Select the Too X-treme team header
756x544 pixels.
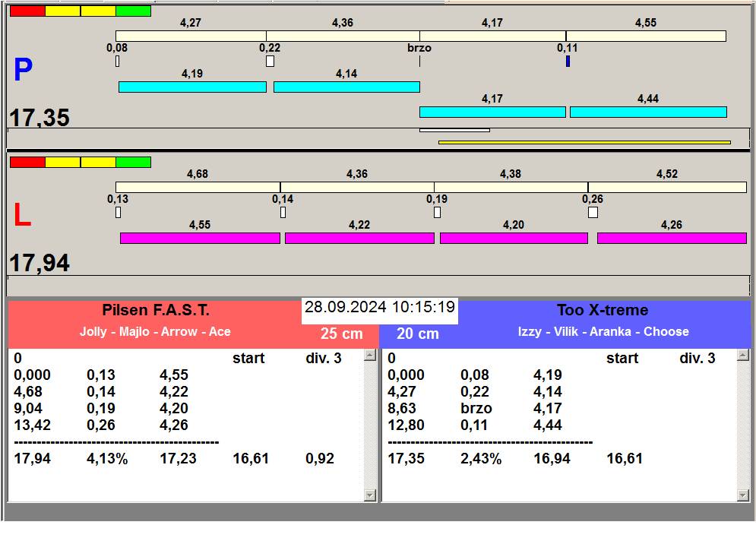(x=603, y=311)
